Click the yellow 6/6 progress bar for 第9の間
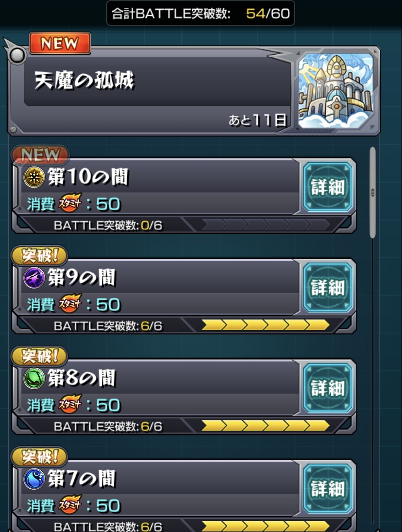The height and width of the screenshot is (532, 402). point(265,325)
